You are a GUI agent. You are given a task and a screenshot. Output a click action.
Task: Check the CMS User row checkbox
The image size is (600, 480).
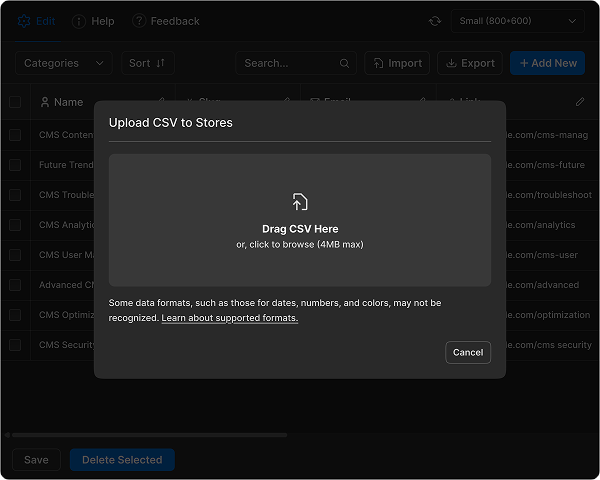[x=15, y=255]
